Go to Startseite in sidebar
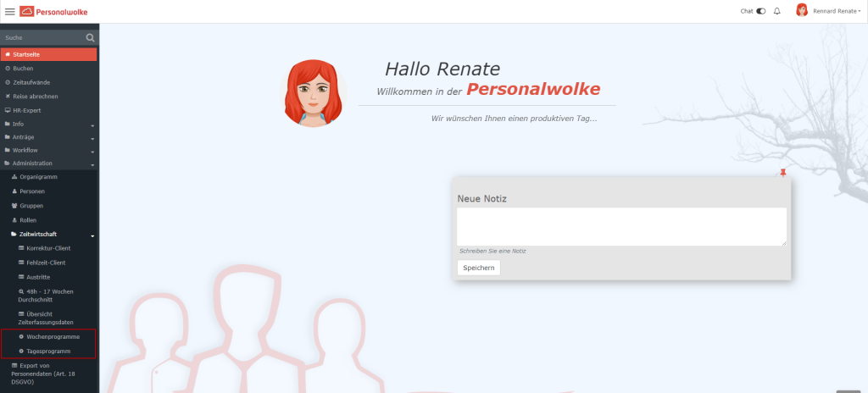 (48, 54)
